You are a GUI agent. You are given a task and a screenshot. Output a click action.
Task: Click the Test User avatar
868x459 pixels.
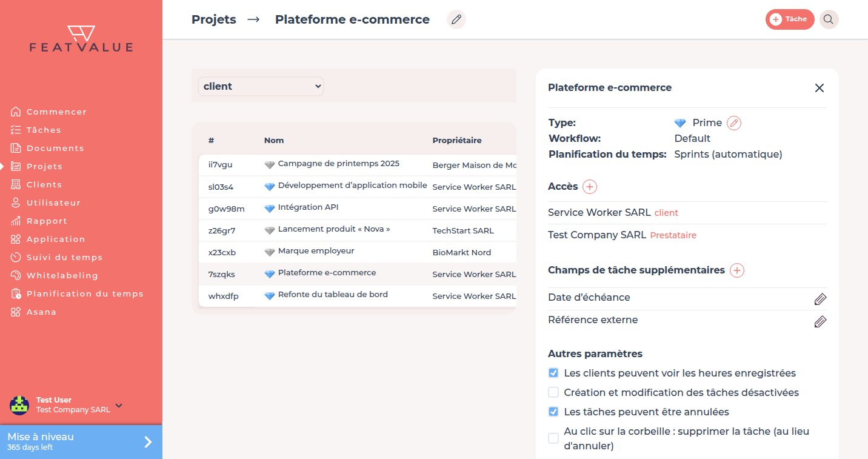(19, 406)
